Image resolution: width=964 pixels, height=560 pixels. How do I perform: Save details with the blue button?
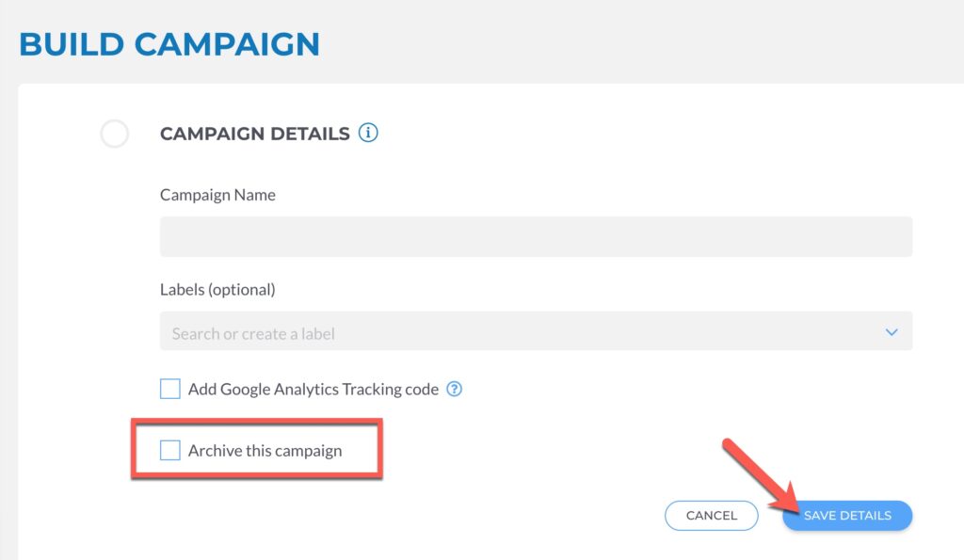[847, 515]
